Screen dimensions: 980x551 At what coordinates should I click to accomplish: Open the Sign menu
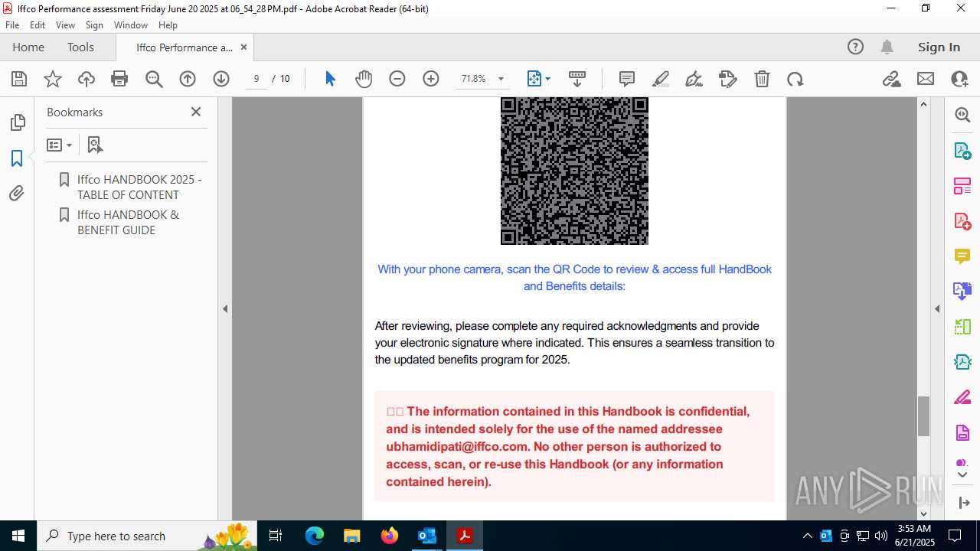coord(94,25)
